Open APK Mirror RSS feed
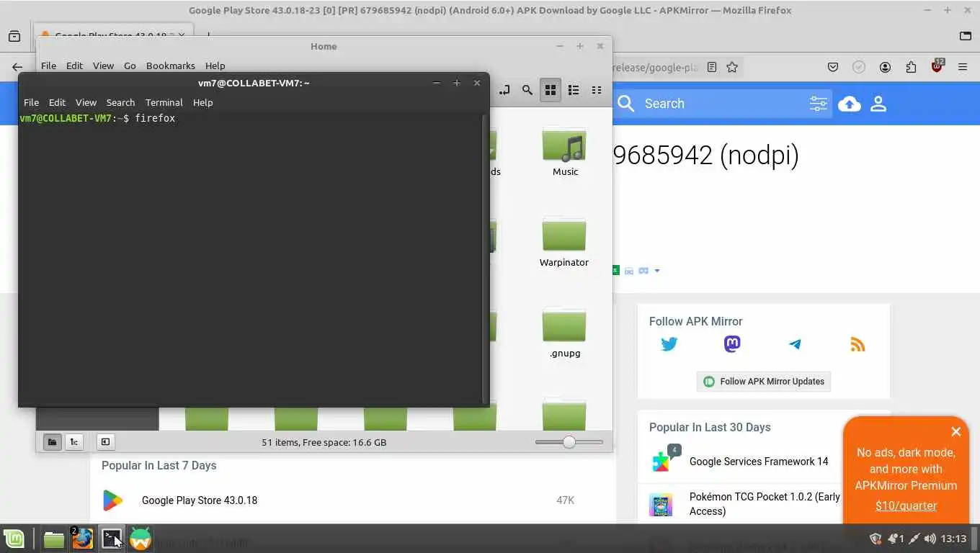This screenshot has height=553, width=980. click(x=857, y=344)
